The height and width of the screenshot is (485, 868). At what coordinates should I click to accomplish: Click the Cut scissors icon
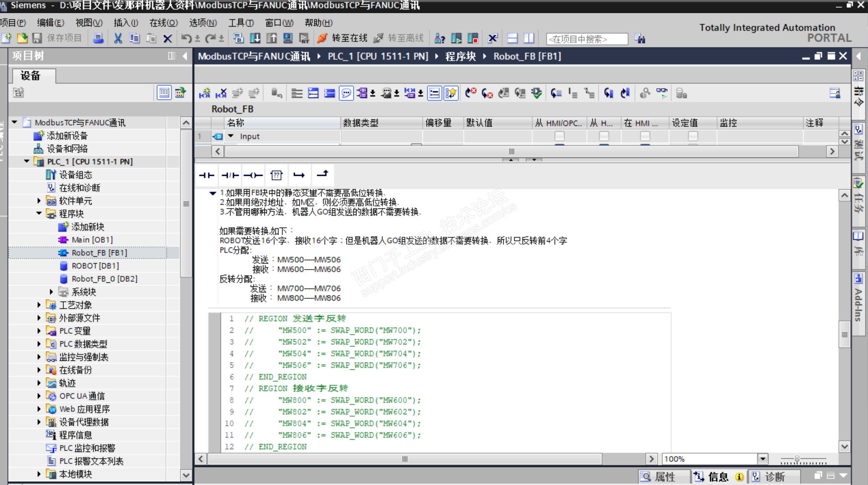[118, 38]
